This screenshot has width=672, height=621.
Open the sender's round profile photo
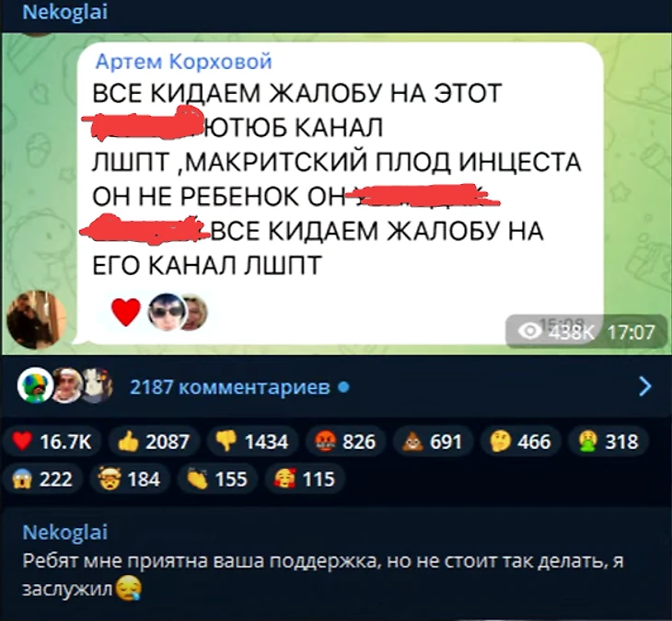click(x=37, y=319)
